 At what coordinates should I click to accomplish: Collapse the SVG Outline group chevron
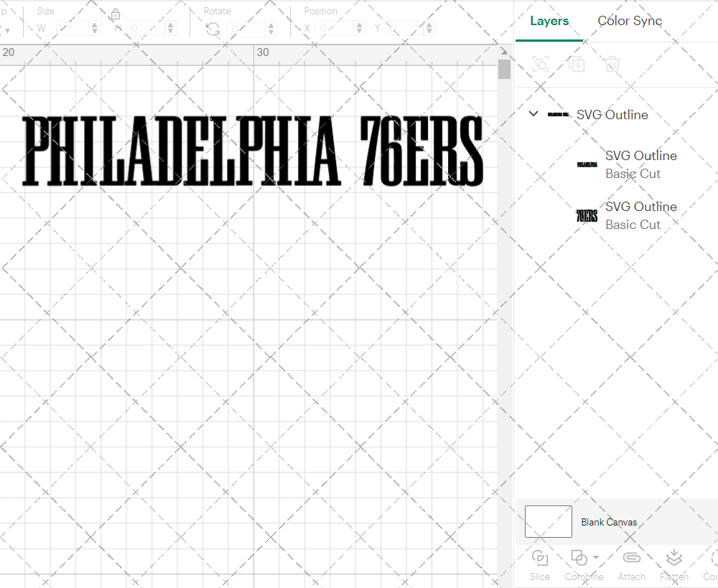pyautogui.click(x=533, y=113)
